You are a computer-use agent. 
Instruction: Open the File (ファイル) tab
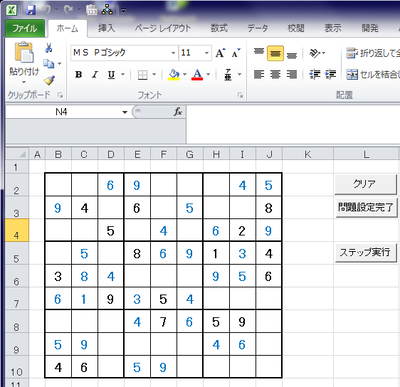pyautogui.click(x=25, y=28)
